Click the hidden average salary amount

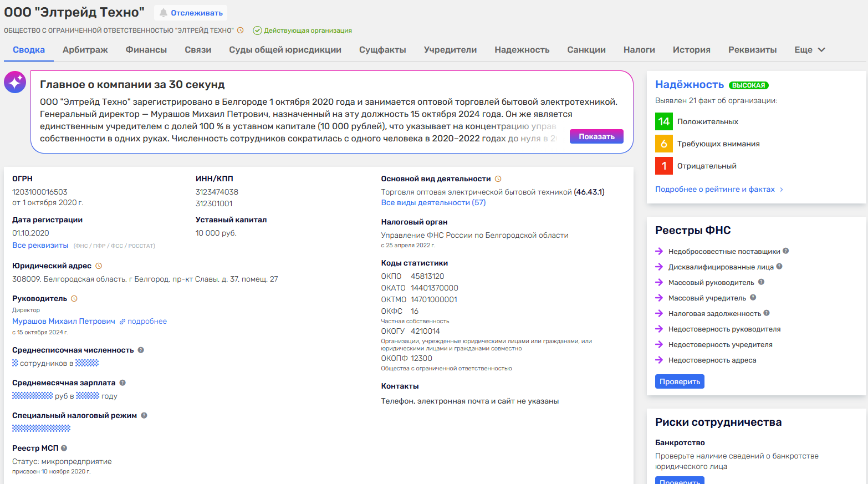point(32,395)
